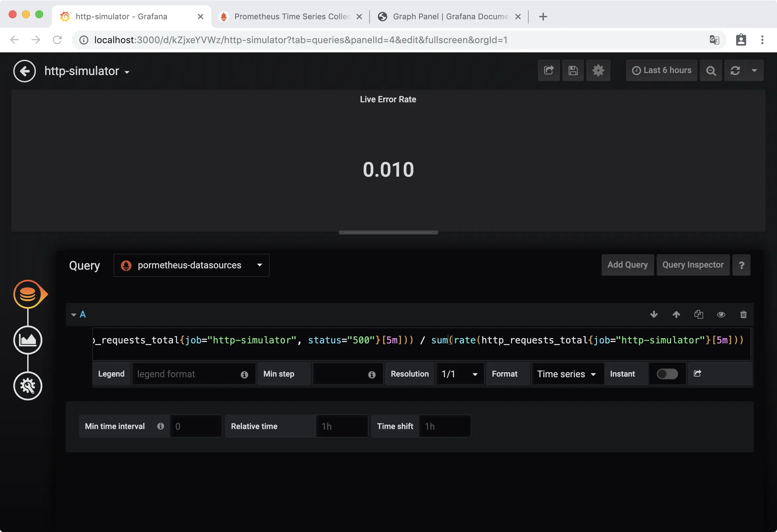Open dashboard settings gear icon
The image size is (777, 532).
coord(598,70)
